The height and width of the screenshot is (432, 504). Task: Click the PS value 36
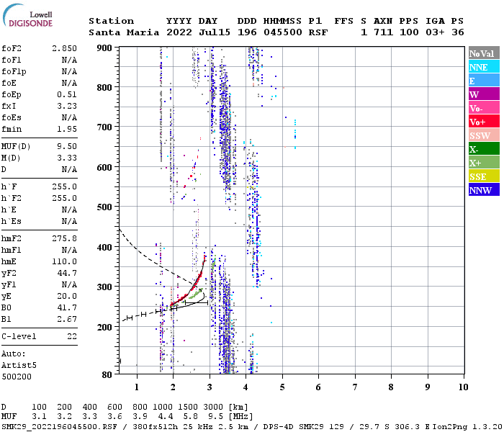(x=457, y=32)
